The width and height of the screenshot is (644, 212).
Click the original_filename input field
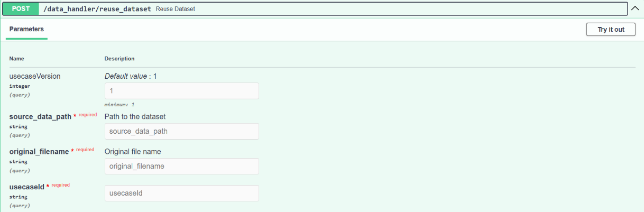[182, 166]
